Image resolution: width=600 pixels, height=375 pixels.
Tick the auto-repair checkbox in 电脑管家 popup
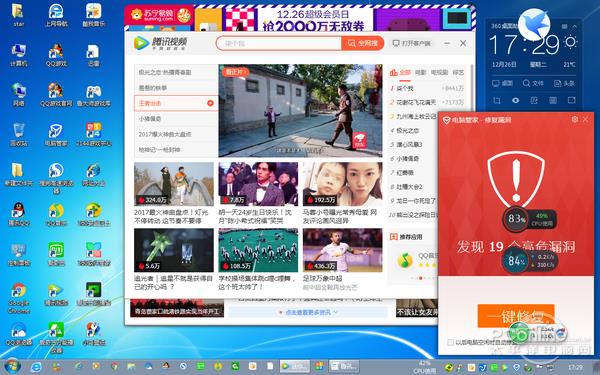451,342
